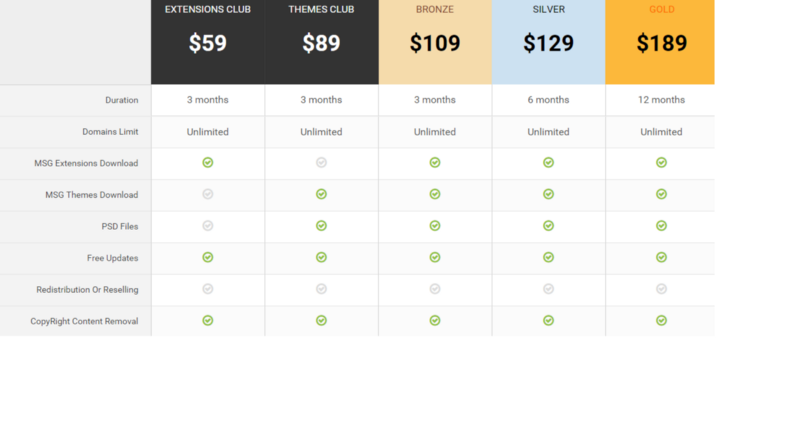Click the Gold 12 months duration cell
Image resolution: width=800 pixels, height=430 pixels.
pos(661,100)
